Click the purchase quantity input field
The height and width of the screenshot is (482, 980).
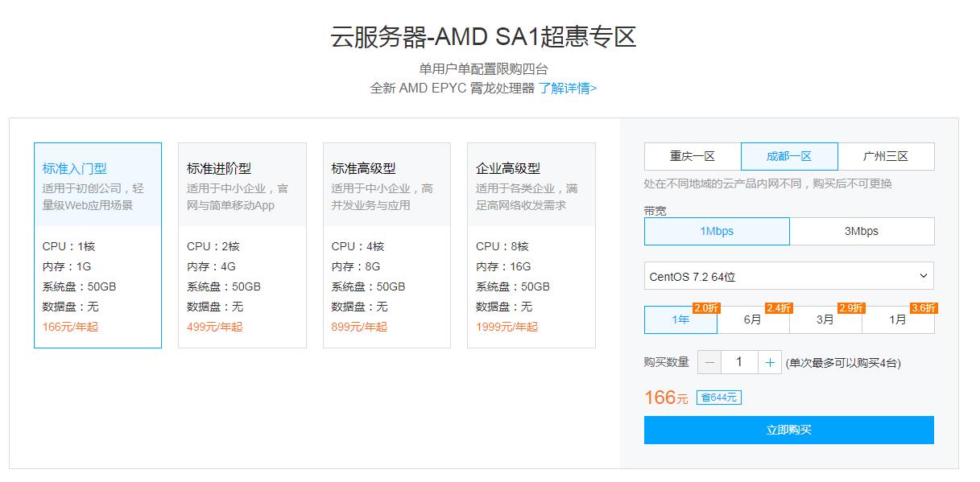click(x=739, y=363)
